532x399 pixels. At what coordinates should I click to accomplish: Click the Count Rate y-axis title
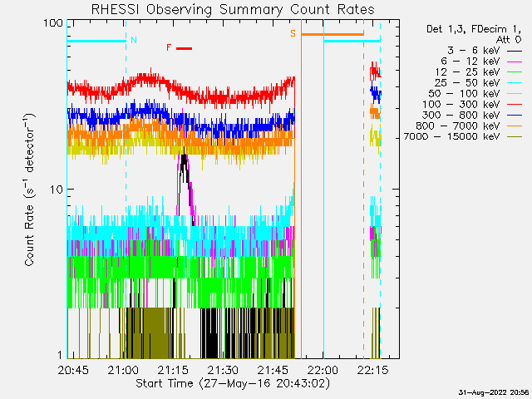tap(30, 190)
